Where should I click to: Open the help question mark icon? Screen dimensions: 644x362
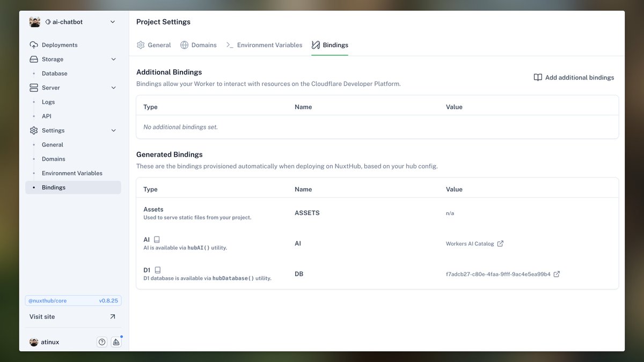102,342
